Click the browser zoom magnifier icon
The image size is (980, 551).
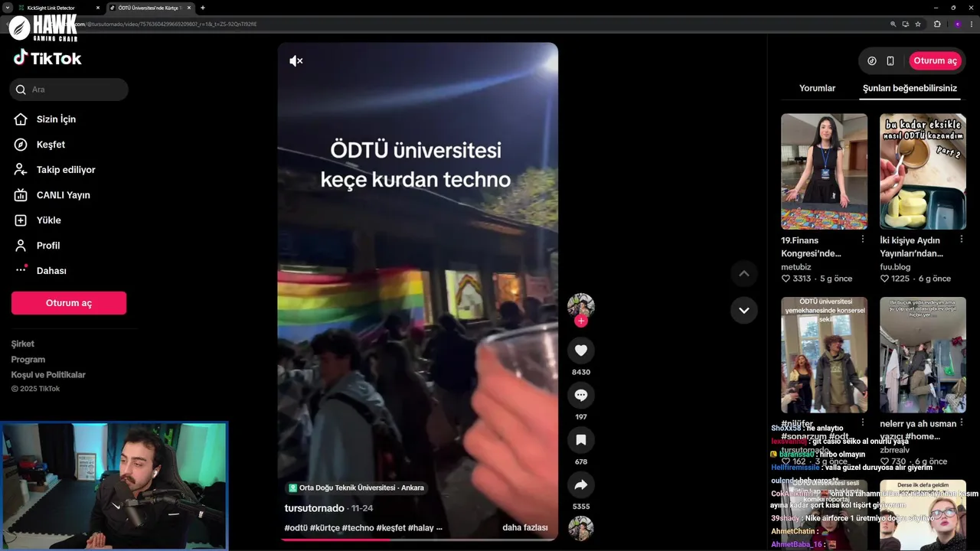893,24
